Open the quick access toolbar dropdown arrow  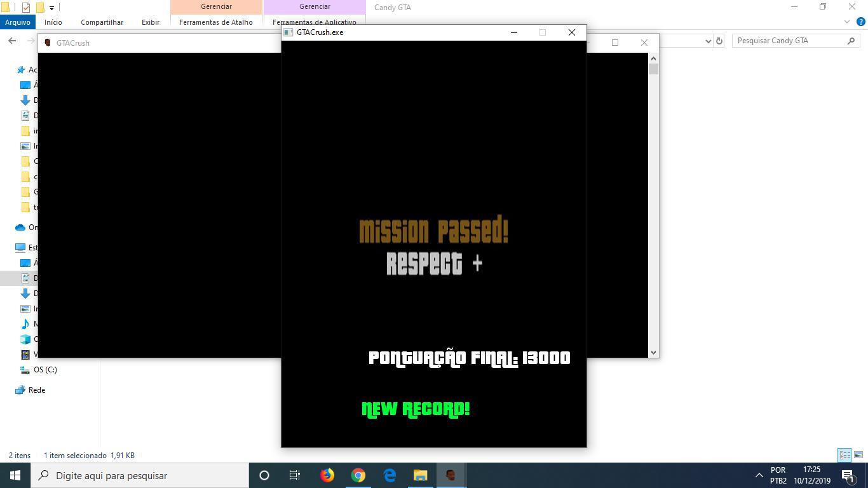pyautogui.click(x=51, y=8)
